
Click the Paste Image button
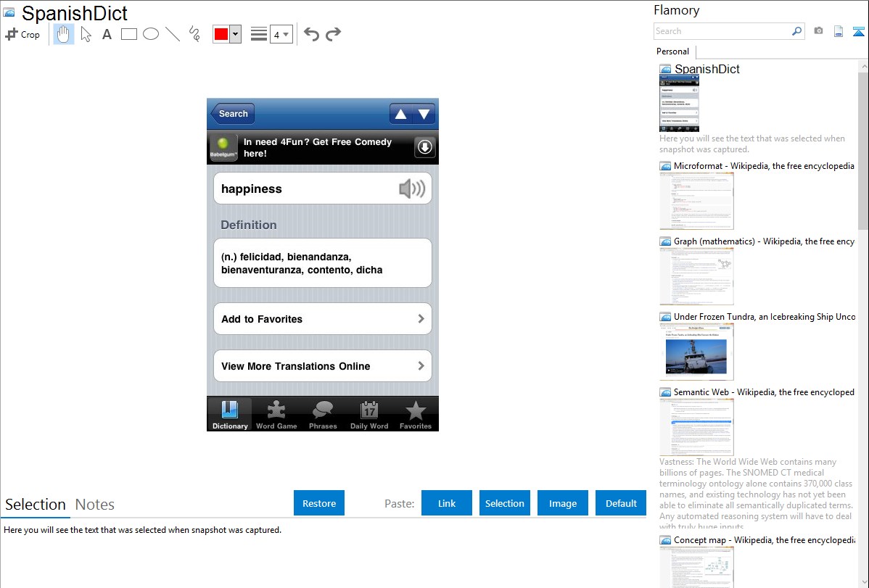(x=562, y=503)
